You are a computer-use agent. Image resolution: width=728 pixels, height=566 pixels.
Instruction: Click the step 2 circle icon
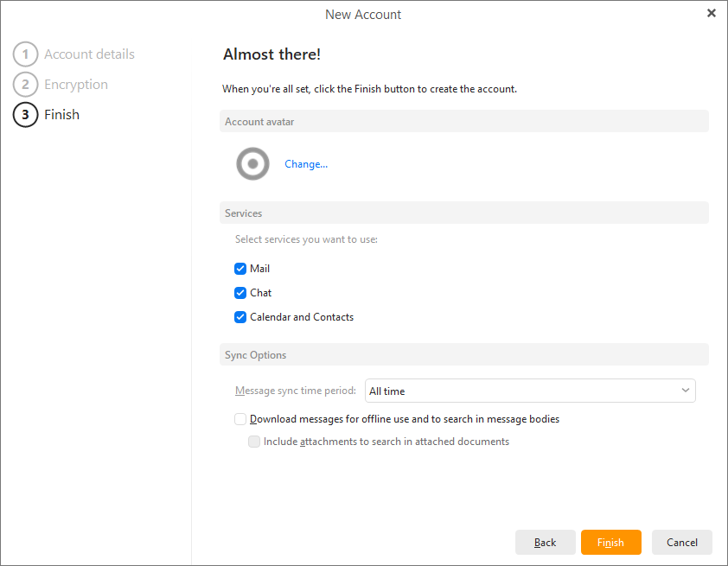coord(26,85)
